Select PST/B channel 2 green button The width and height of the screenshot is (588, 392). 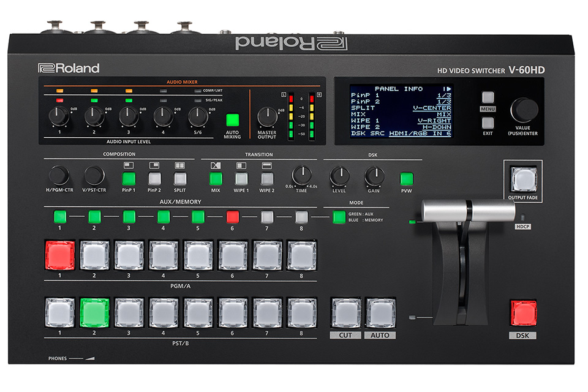pyautogui.click(x=94, y=312)
